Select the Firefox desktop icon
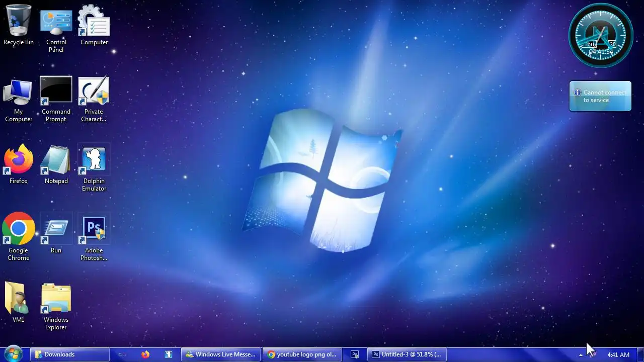 pyautogui.click(x=19, y=164)
